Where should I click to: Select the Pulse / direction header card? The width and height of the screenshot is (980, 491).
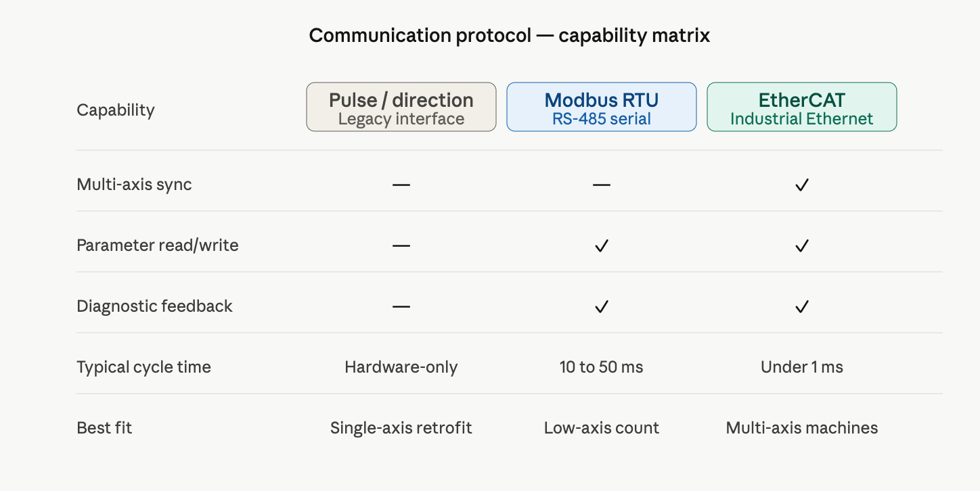coord(401,107)
